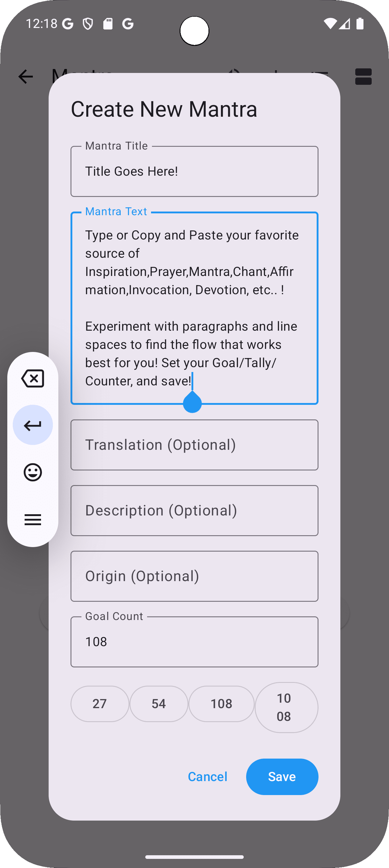Edit the Goal Count field
389x868 pixels.
(194, 642)
